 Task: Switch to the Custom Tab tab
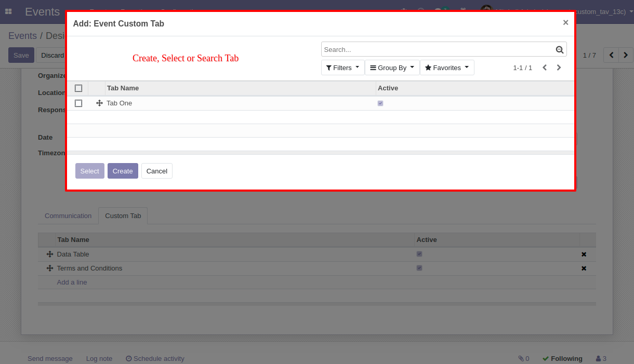tap(123, 216)
